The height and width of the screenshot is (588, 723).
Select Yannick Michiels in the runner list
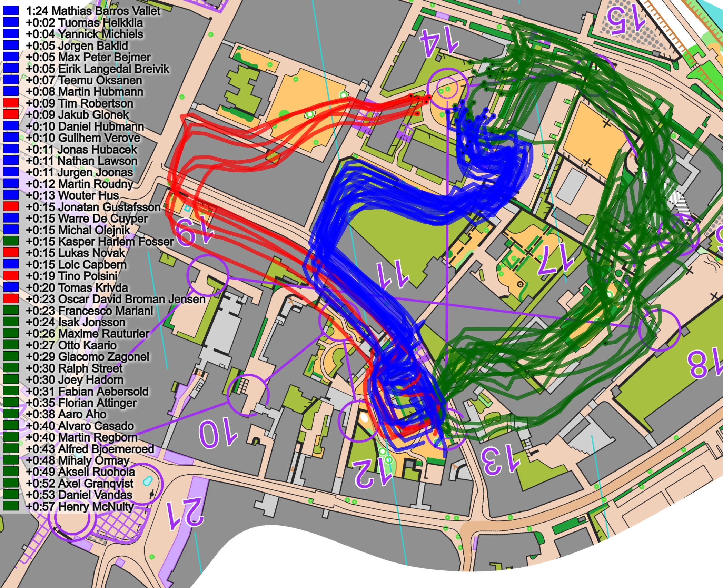pyautogui.click(x=84, y=34)
